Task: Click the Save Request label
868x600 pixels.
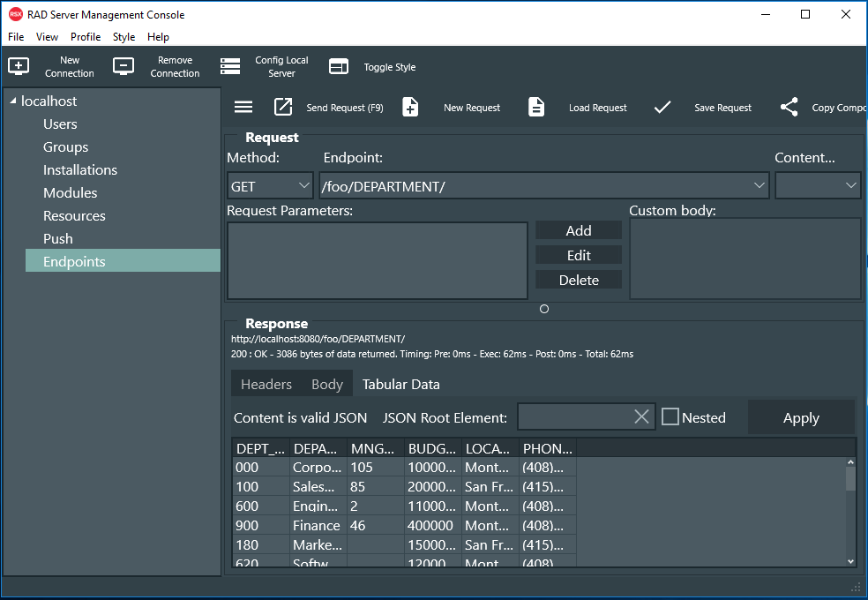Action: point(723,108)
